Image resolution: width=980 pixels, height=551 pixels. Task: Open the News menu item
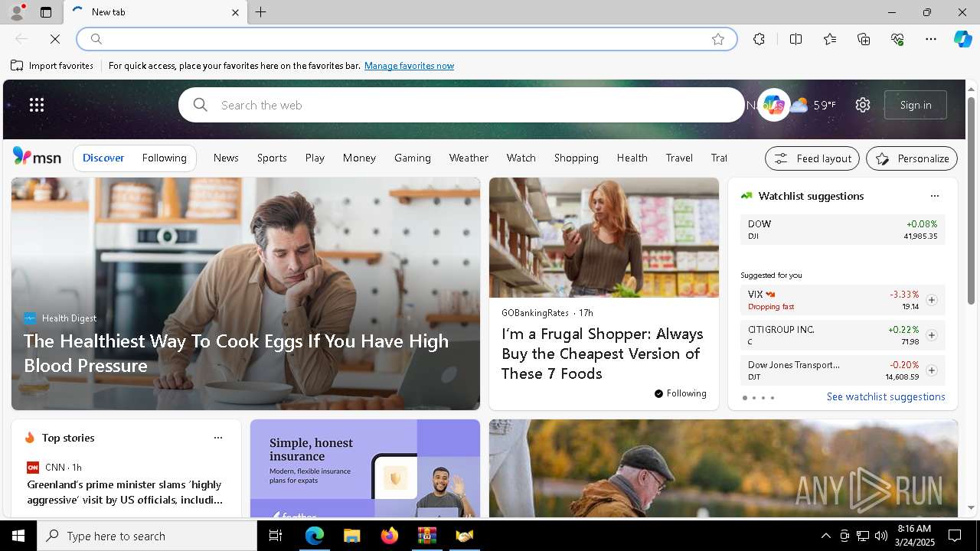[226, 158]
